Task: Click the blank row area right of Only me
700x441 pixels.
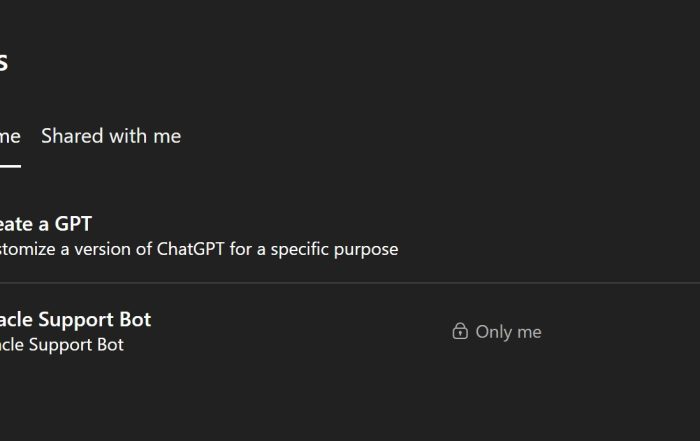Action: tap(620, 331)
